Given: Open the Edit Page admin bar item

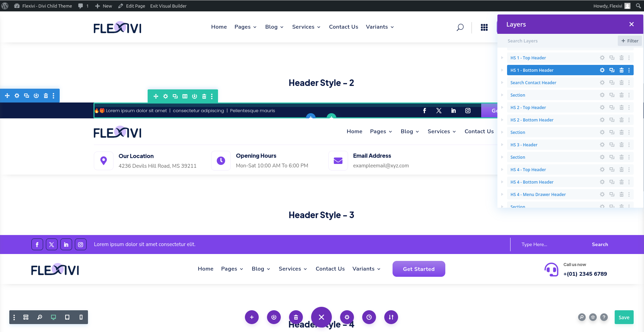Looking at the screenshot, I should click(x=132, y=6).
